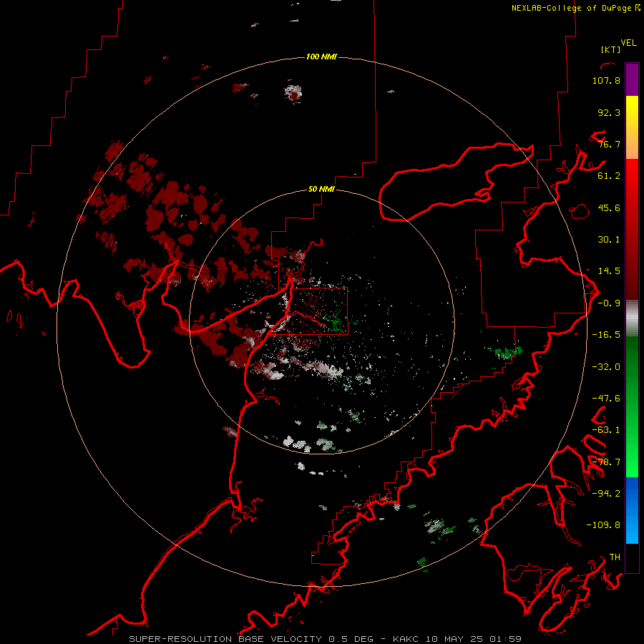Click the 61.2 velocity scale value
The image size is (644, 644).
[609, 176]
